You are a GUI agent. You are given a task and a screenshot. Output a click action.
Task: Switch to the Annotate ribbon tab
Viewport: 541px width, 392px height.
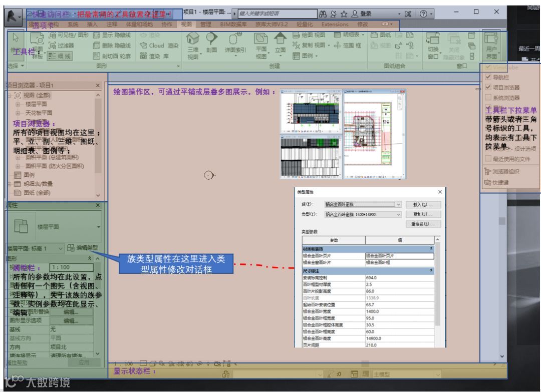coord(111,25)
